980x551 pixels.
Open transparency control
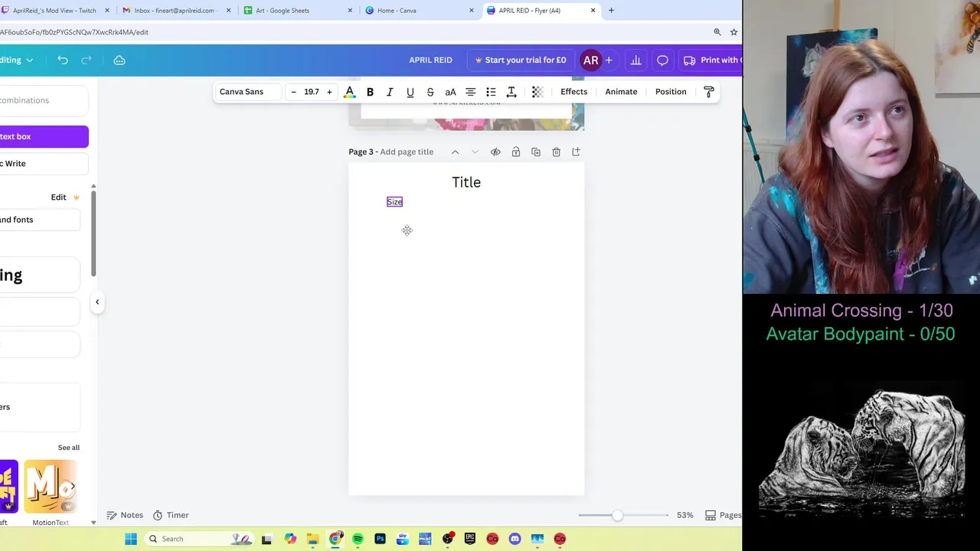point(537,92)
